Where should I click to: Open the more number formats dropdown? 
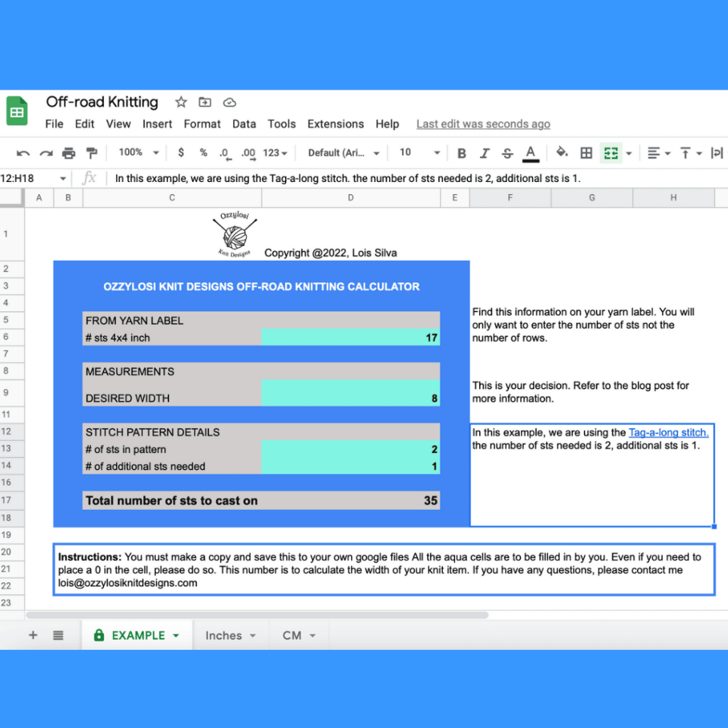point(275,153)
